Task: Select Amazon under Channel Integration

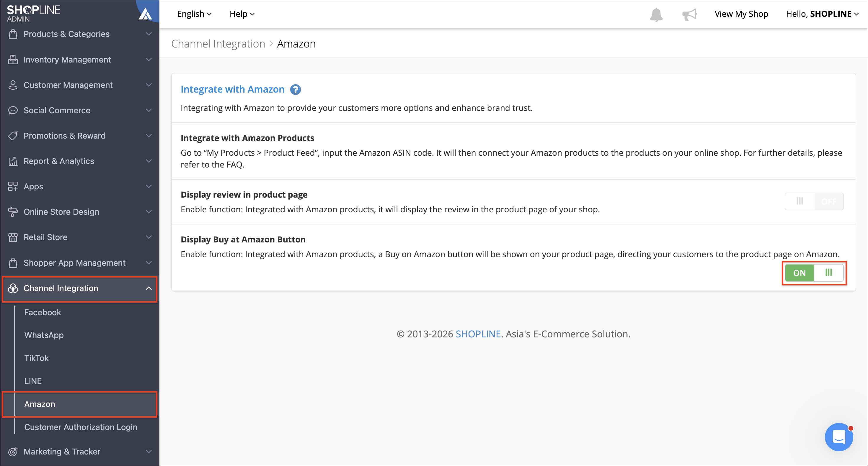Action: coord(40,404)
